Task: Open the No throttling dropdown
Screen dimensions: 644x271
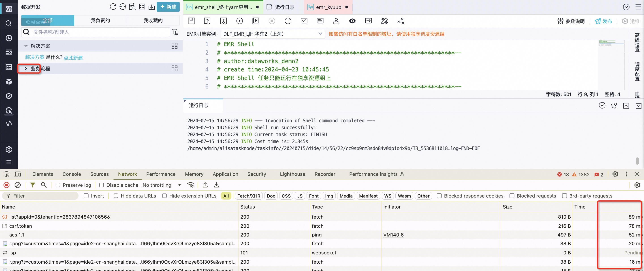Action: (x=162, y=185)
